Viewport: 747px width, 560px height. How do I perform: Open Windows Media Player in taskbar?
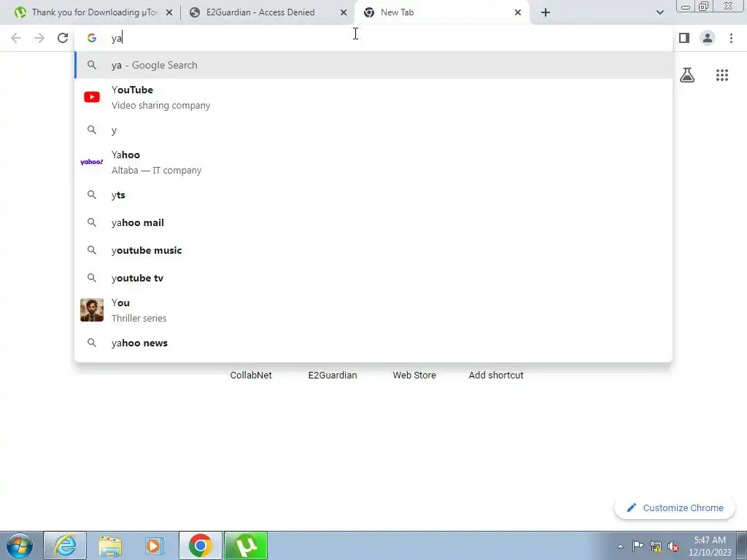155,545
